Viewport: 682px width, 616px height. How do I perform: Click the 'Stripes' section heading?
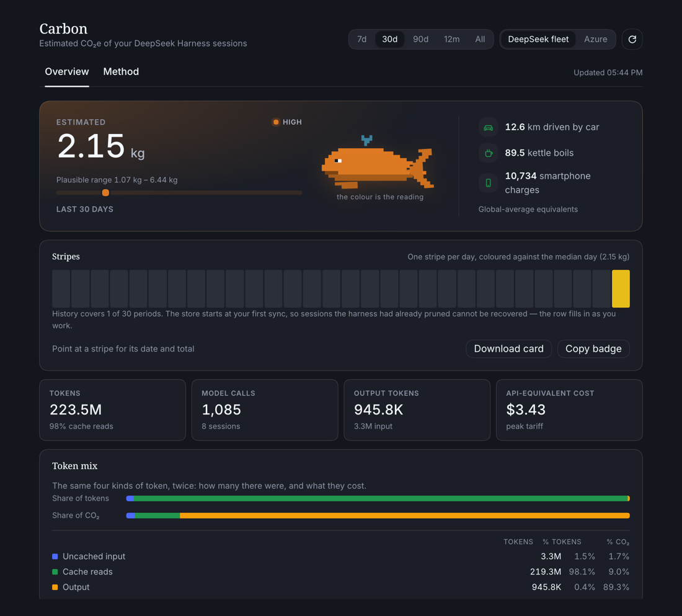click(66, 256)
